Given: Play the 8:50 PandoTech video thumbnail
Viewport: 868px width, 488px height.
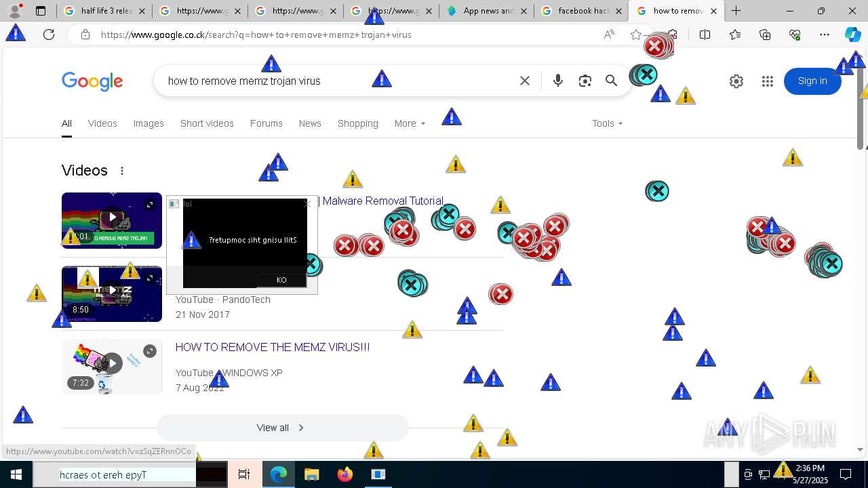Looking at the screenshot, I should [x=112, y=293].
